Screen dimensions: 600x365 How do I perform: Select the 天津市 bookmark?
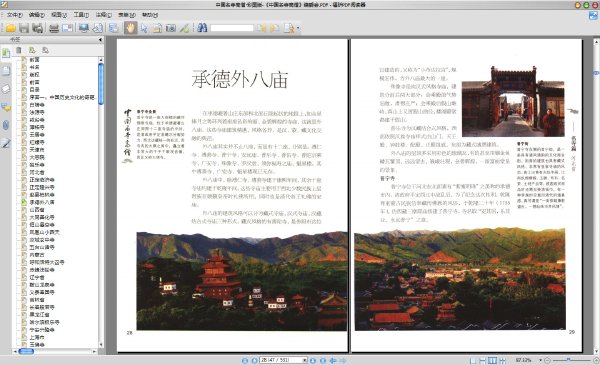click(37, 150)
